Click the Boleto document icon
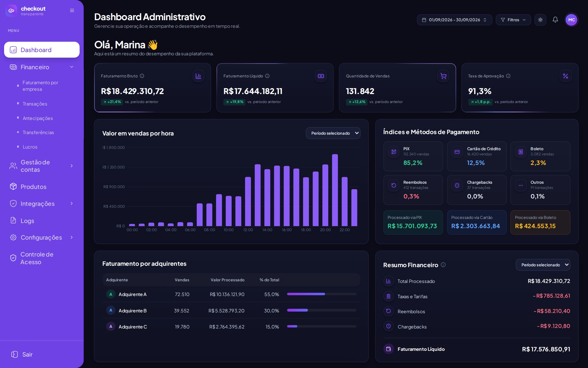 [520, 152]
